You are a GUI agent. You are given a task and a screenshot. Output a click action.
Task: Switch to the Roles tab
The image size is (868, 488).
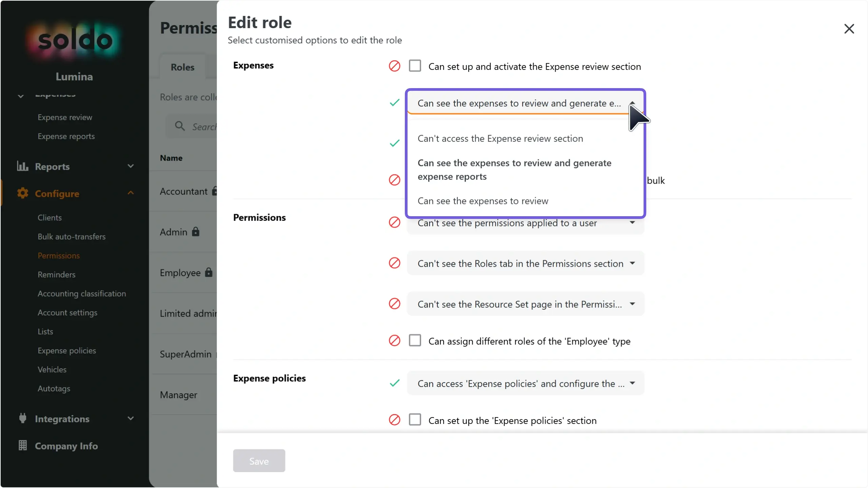[182, 67]
